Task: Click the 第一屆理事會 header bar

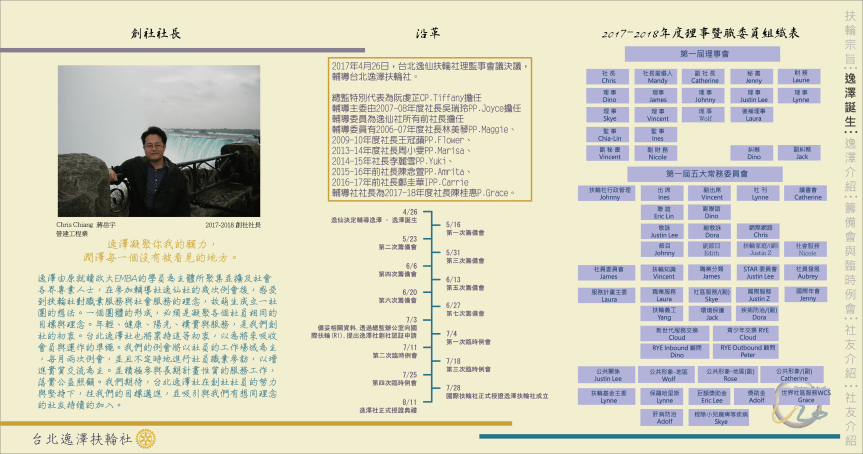Action: tap(704, 52)
